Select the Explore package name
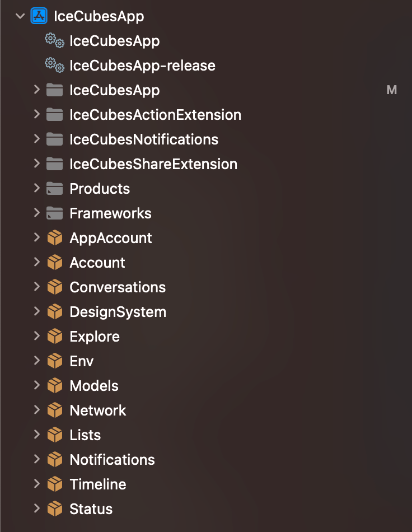The width and height of the screenshot is (412, 532). coord(95,337)
